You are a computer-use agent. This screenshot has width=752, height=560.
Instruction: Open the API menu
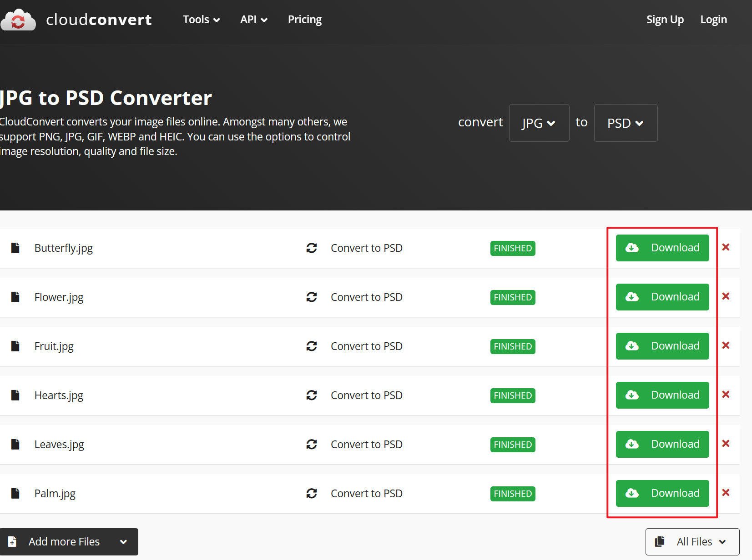253,20
